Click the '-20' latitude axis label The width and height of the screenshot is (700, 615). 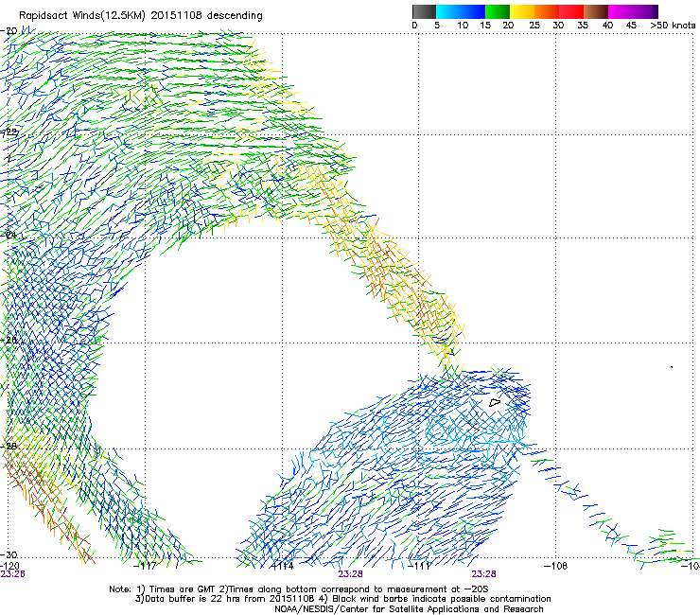(9, 31)
